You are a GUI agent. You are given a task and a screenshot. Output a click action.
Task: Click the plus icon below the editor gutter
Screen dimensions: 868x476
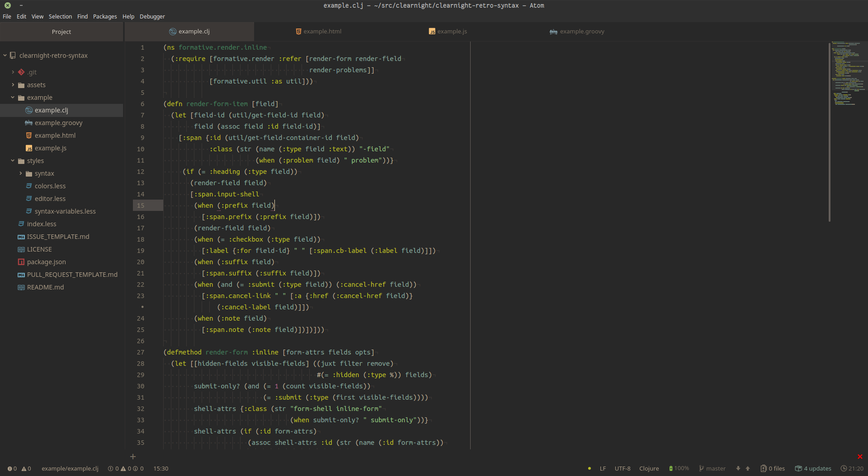133,457
